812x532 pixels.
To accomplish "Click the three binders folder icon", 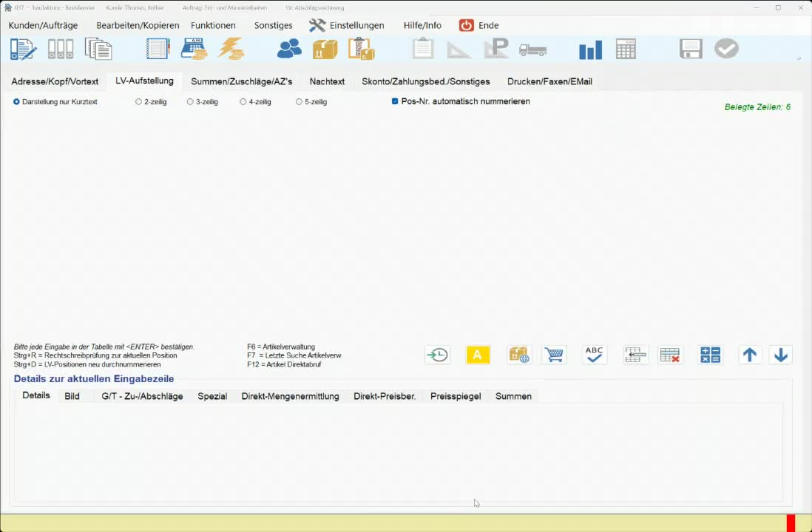I will pyautogui.click(x=61, y=50).
